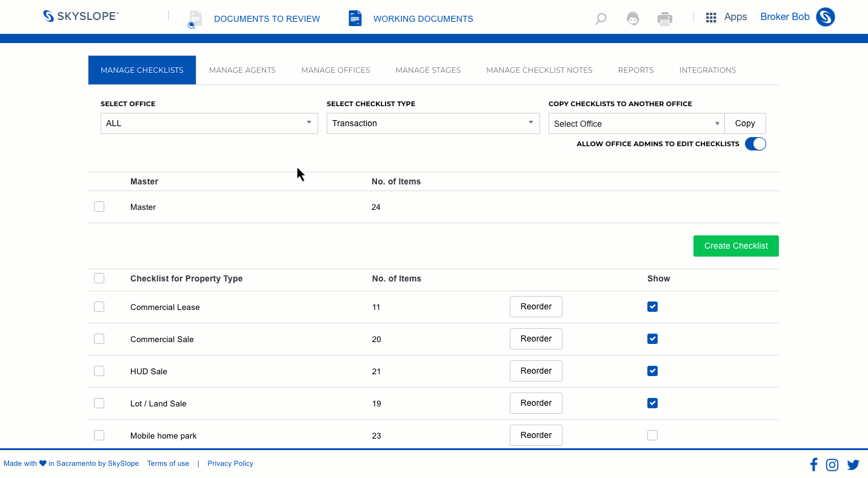Open the Manage Offices tab

click(336, 70)
